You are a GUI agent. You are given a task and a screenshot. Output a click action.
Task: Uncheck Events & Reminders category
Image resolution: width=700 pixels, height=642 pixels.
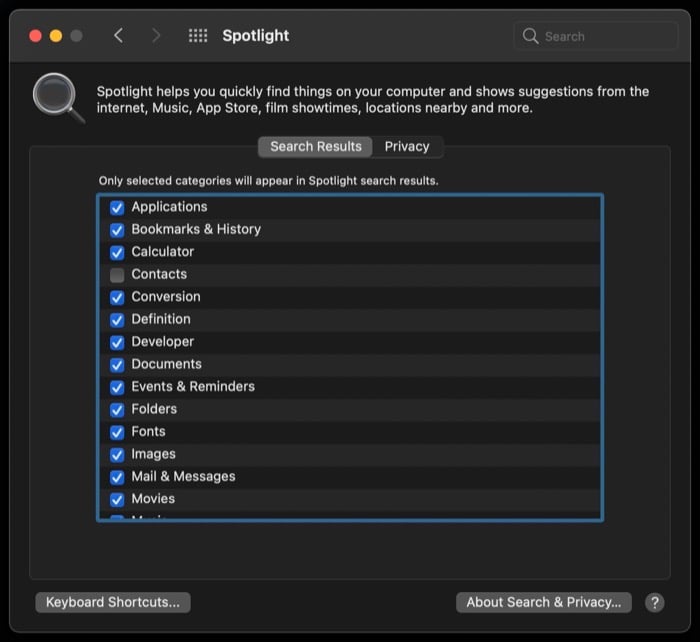pyautogui.click(x=117, y=387)
